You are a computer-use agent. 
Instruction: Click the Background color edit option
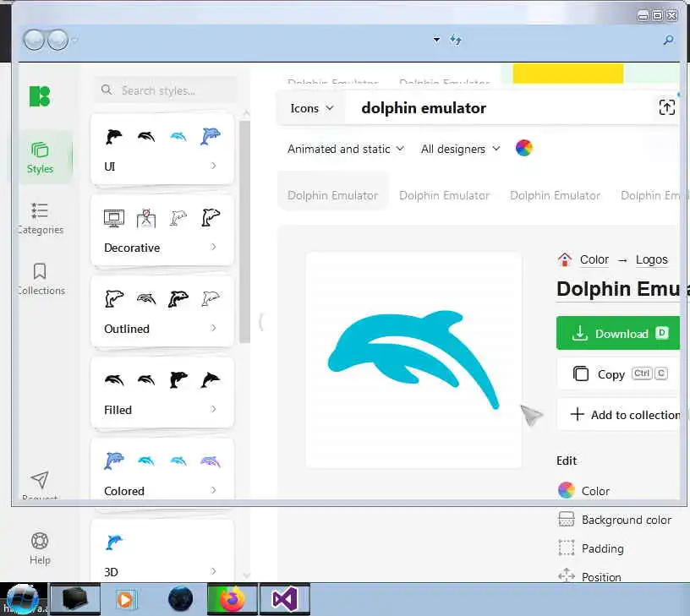(615, 520)
